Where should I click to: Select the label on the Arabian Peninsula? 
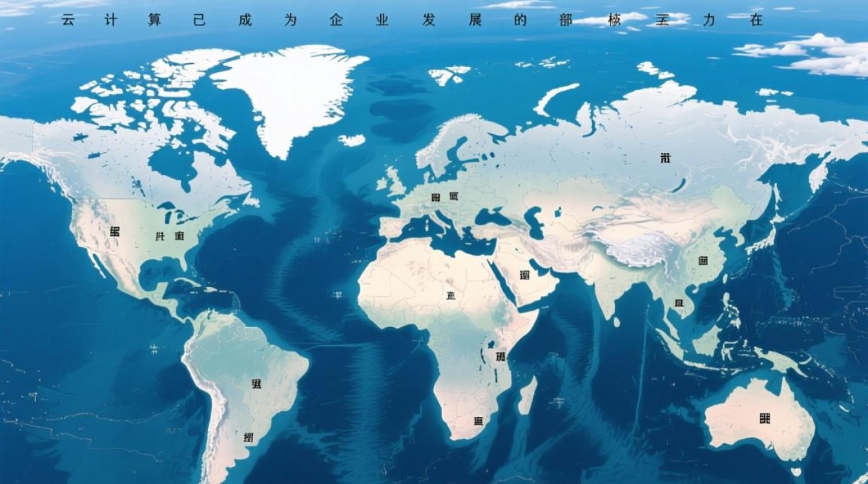(x=524, y=275)
